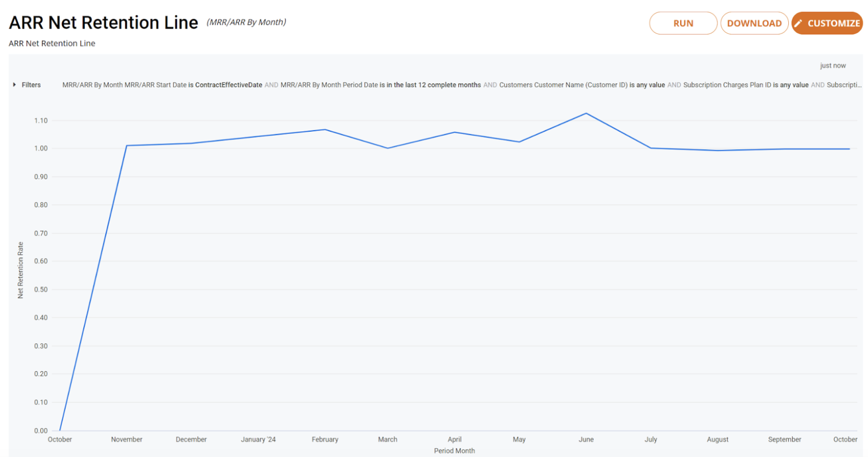Viewport: 868px width, 457px height.
Task: Open the Customize editor
Action: (x=827, y=23)
